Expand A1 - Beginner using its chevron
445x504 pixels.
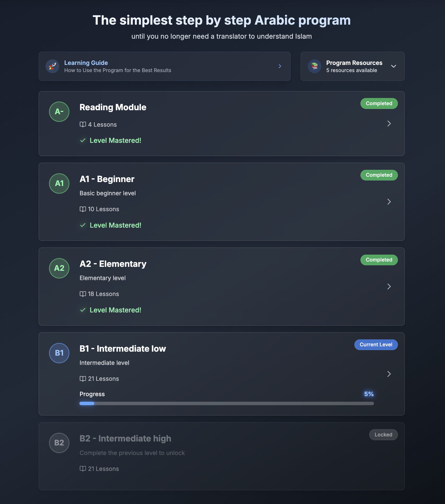389,202
